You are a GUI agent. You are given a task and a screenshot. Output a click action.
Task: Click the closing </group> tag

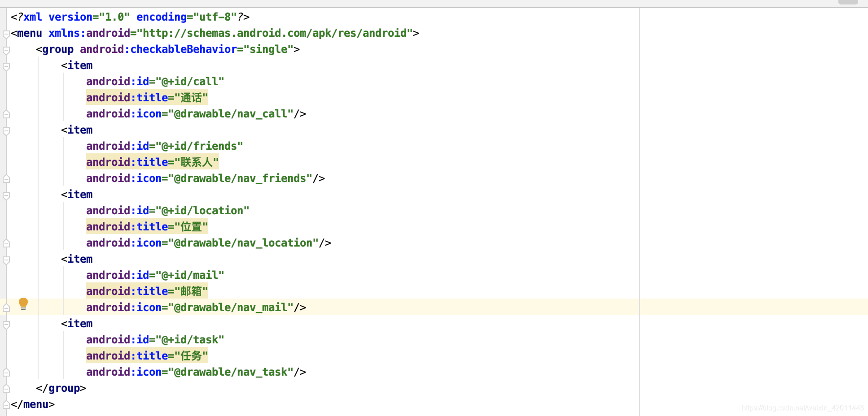click(x=61, y=388)
